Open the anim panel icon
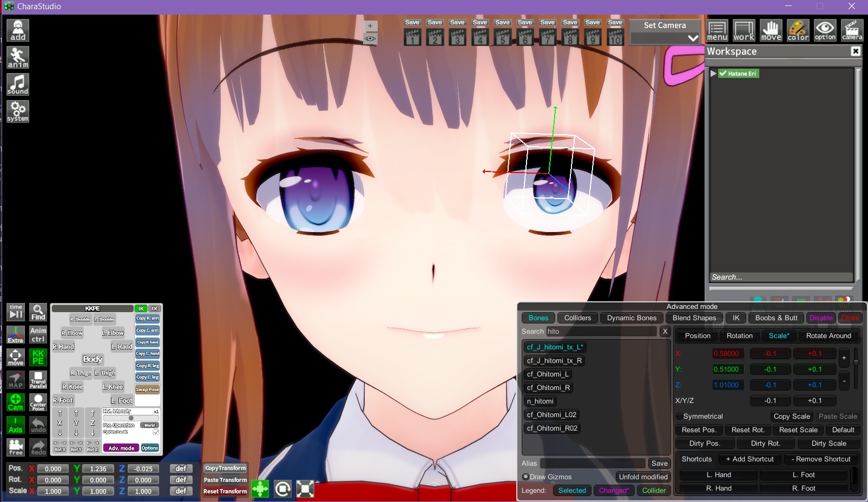 click(x=18, y=57)
